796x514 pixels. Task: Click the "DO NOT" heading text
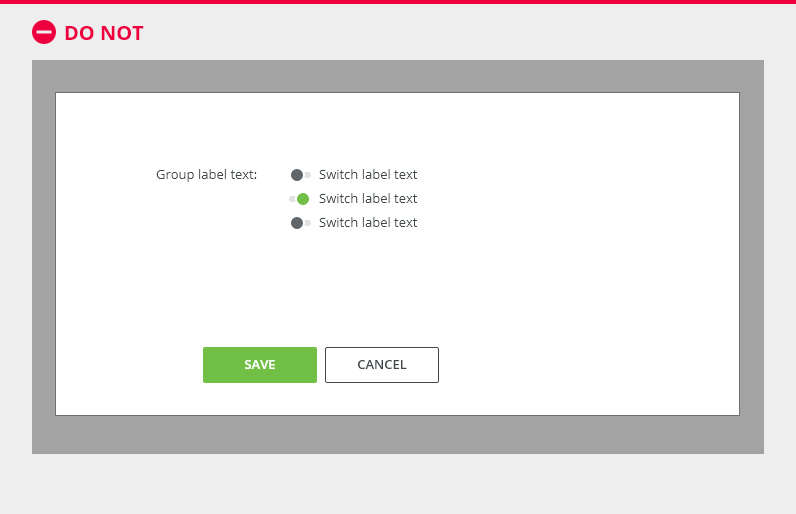coord(104,33)
